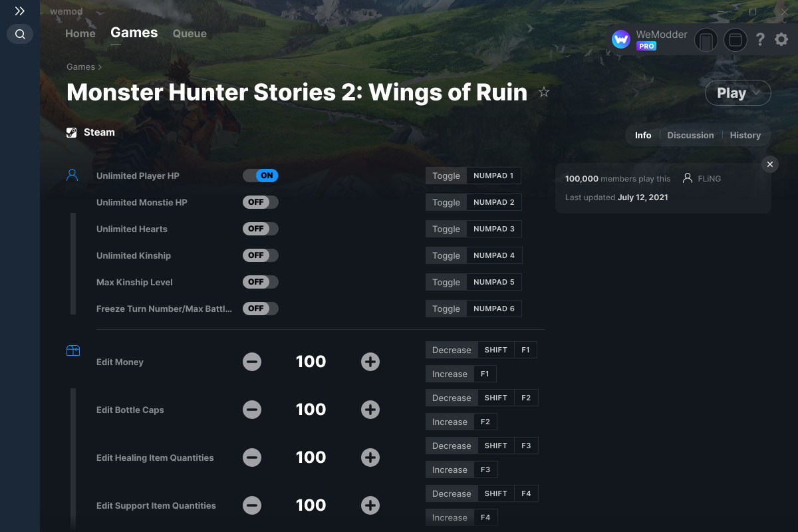Click Increase F2 hotkey button
Screen dimensions: 798x532
[462, 422]
